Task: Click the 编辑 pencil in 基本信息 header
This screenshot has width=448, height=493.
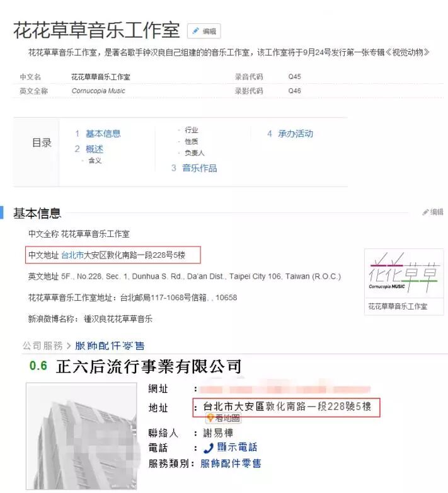Action: click(433, 212)
